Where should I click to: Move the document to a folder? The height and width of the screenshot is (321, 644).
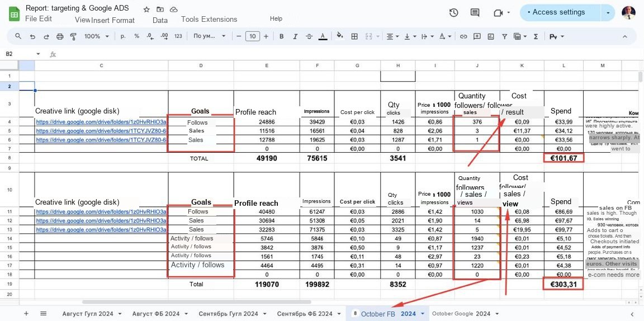click(160, 10)
